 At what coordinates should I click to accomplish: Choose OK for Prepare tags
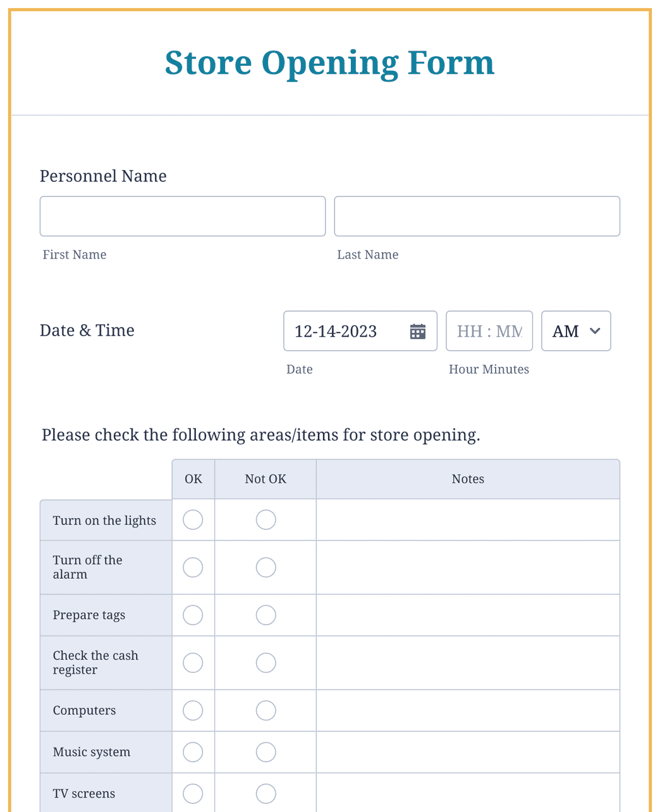(193, 615)
